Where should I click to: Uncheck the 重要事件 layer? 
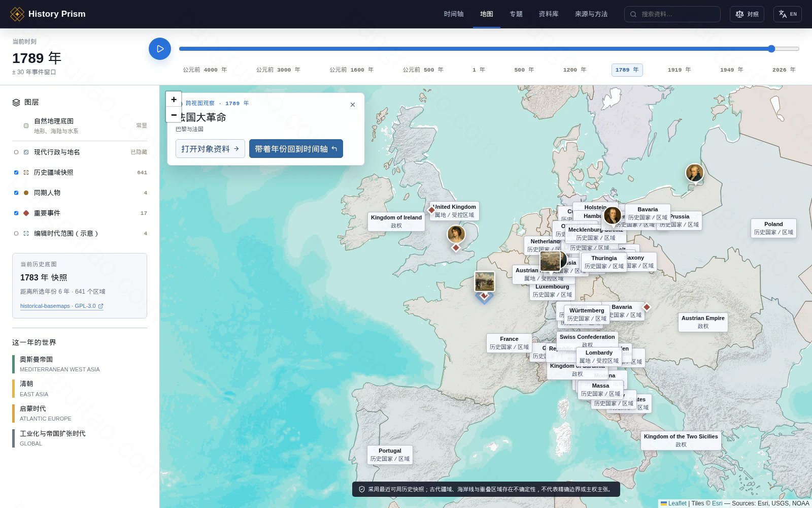point(16,213)
